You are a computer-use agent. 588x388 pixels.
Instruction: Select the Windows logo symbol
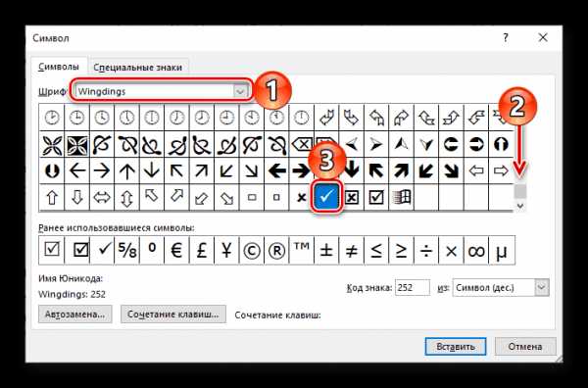(401, 197)
